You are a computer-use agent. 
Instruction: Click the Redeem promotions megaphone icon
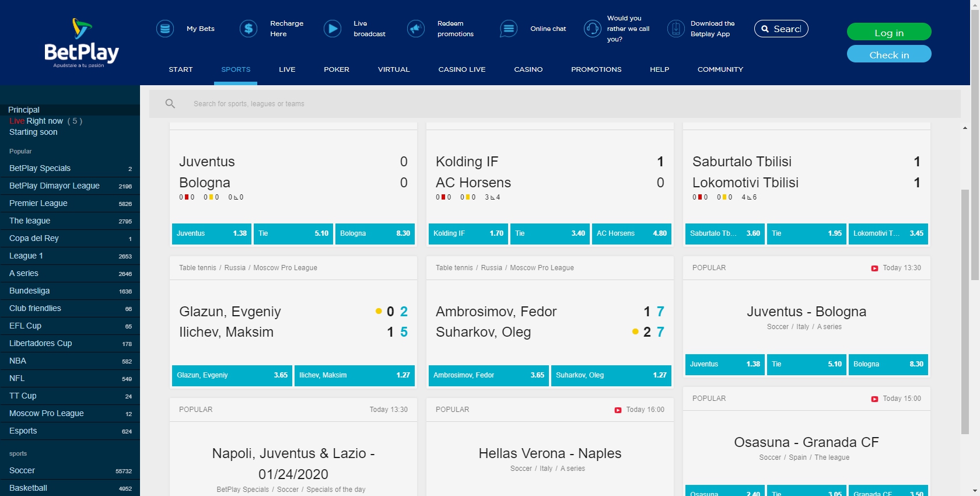pos(416,28)
